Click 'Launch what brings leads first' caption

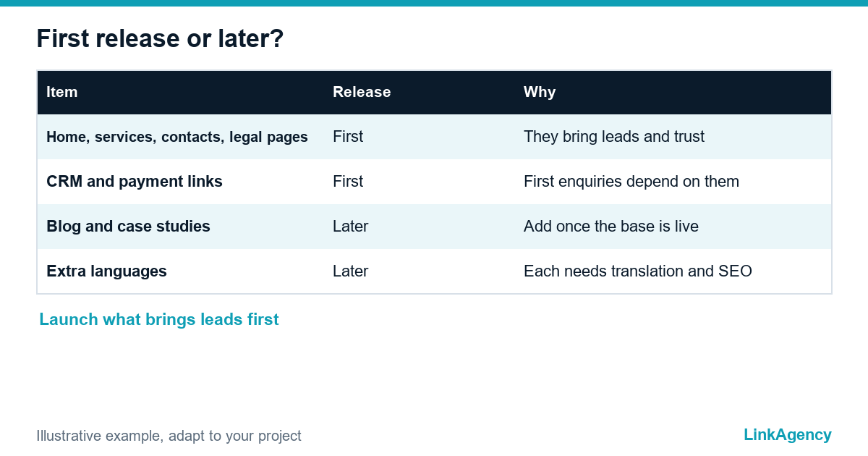pyautogui.click(x=159, y=319)
